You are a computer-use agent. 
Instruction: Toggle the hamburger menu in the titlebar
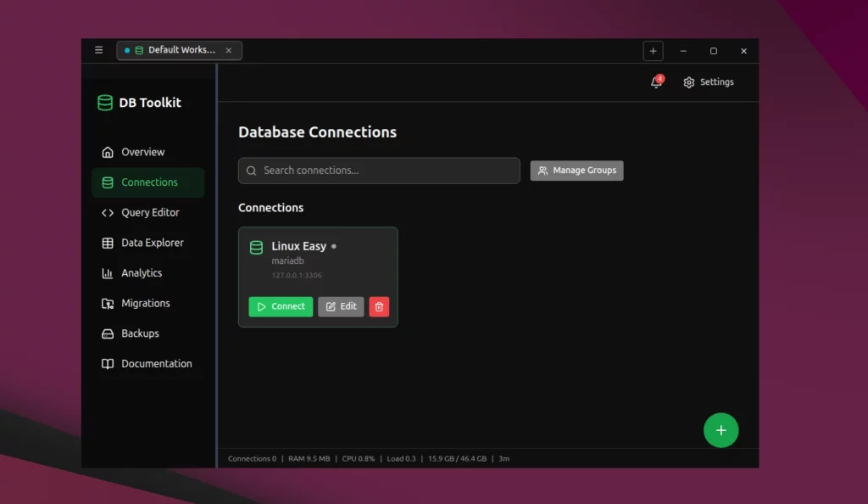point(98,50)
